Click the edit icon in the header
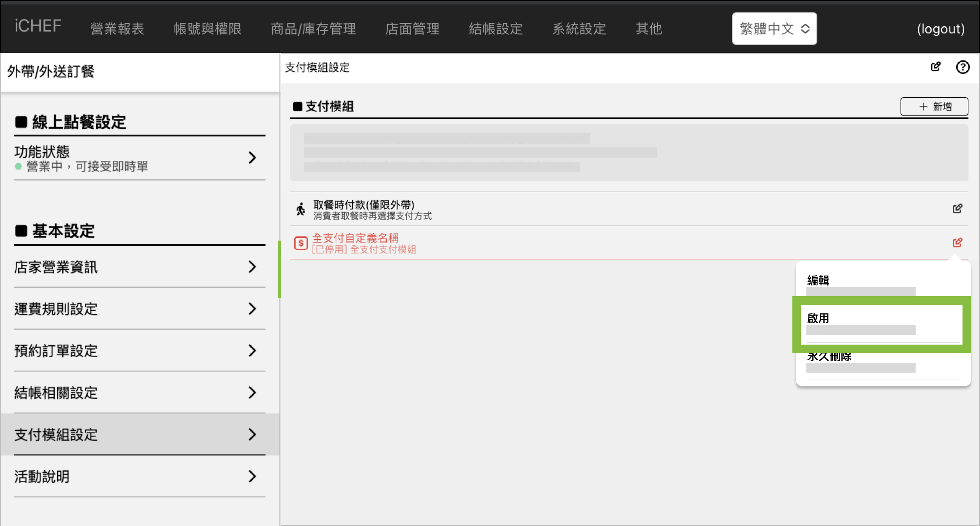This screenshot has height=526, width=980. [x=936, y=67]
